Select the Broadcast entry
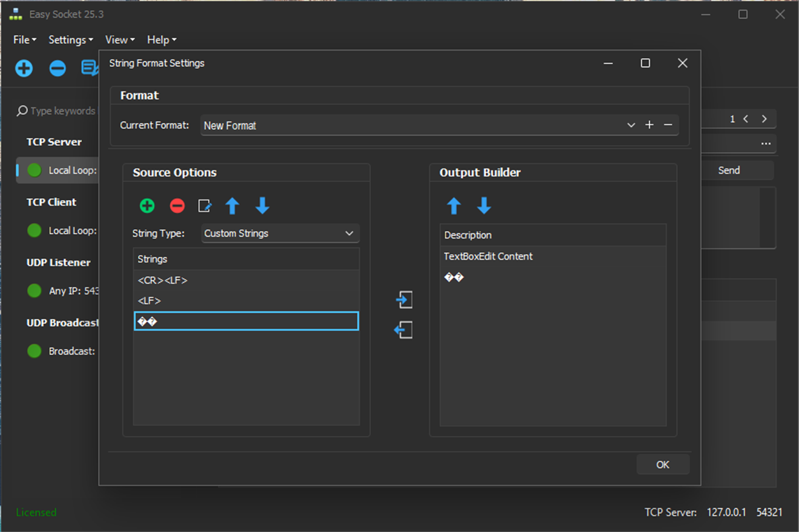 pyautogui.click(x=57, y=351)
